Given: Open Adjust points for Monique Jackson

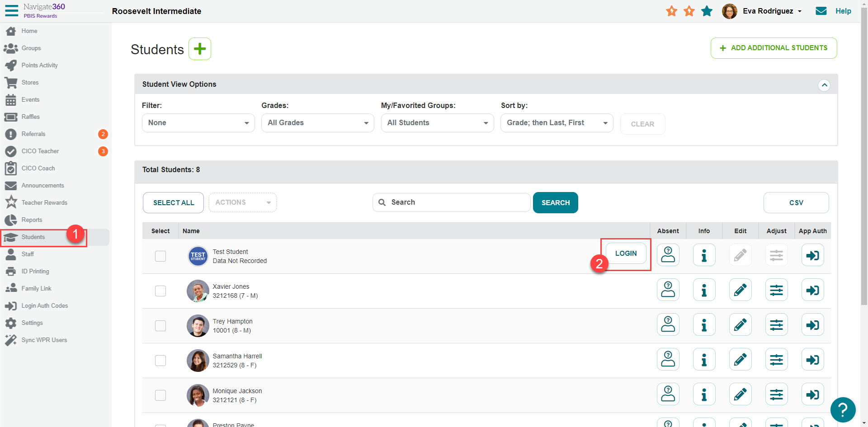Looking at the screenshot, I should [x=776, y=394].
